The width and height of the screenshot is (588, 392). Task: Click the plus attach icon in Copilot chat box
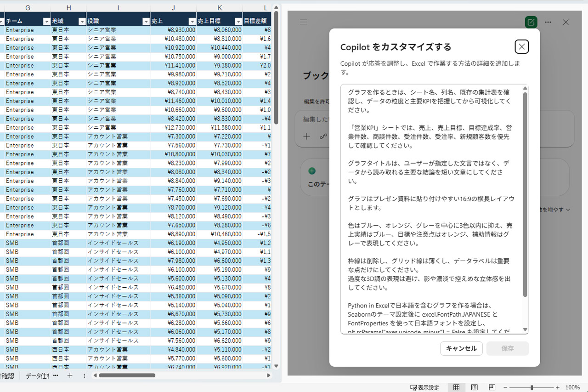(307, 136)
